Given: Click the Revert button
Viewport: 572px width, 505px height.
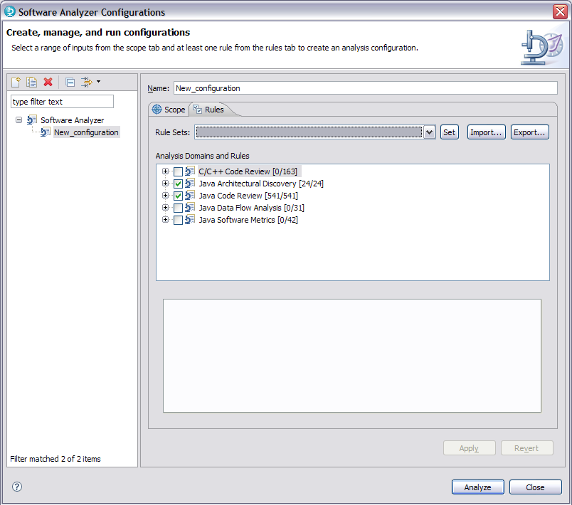Looking at the screenshot, I should tap(527, 448).
